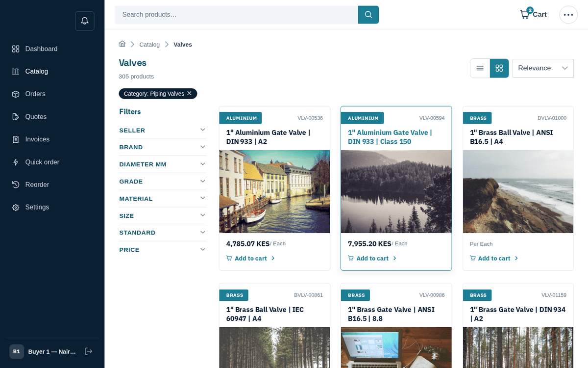Open the shopping cart icon
Viewport: 588px width, 368px height.
pos(525,14)
